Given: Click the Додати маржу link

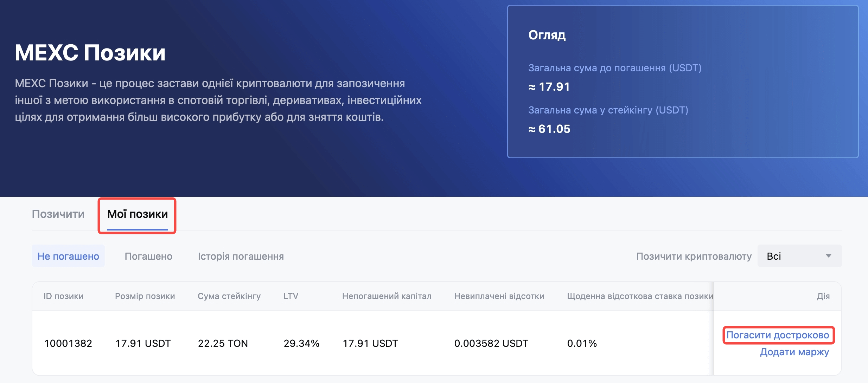Looking at the screenshot, I should pos(794,352).
